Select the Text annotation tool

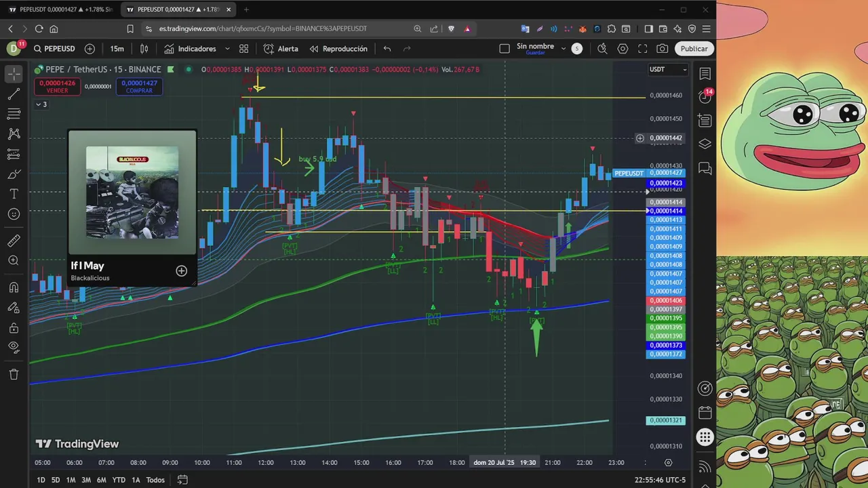pyautogui.click(x=14, y=194)
